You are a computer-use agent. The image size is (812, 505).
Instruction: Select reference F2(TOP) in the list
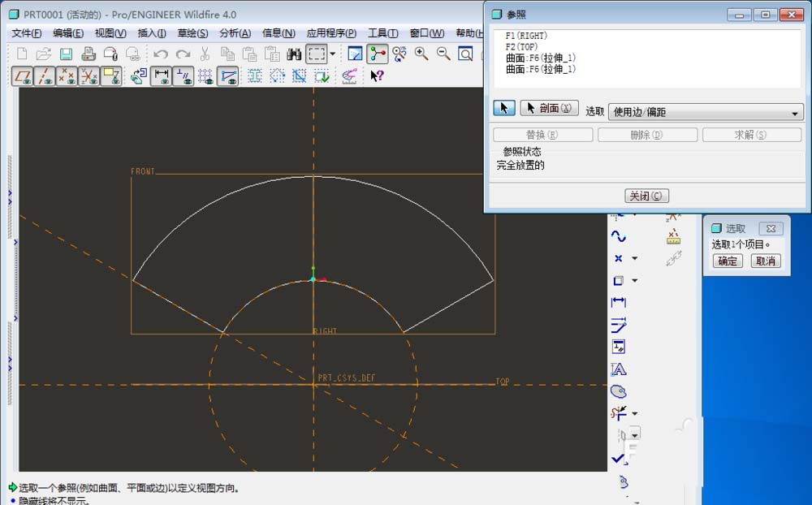(x=521, y=46)
